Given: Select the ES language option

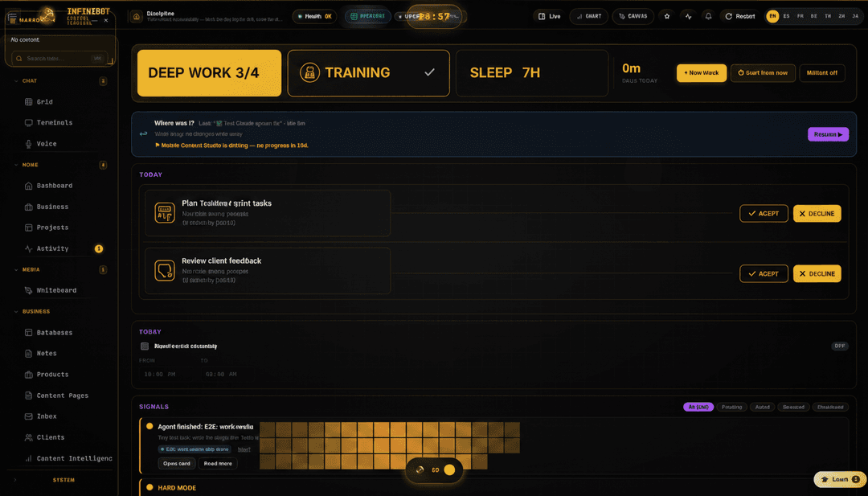Looking at the screenshot, I should pos(786,17).
